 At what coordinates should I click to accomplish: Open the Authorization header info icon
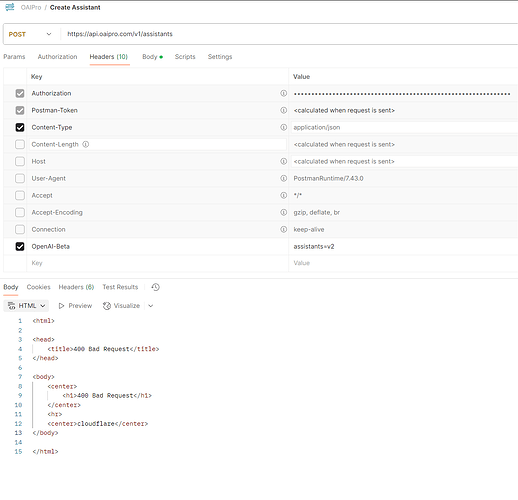point(283,93)
